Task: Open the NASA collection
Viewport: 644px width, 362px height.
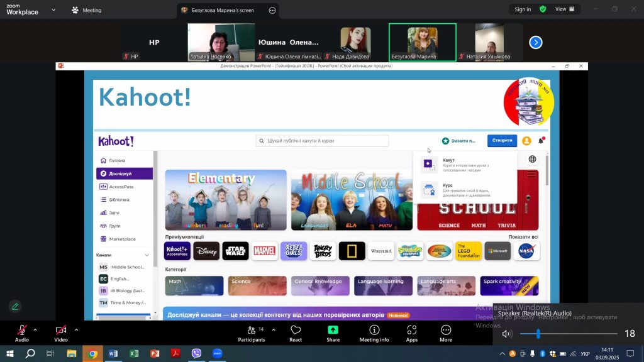Action: click(527, 251)
